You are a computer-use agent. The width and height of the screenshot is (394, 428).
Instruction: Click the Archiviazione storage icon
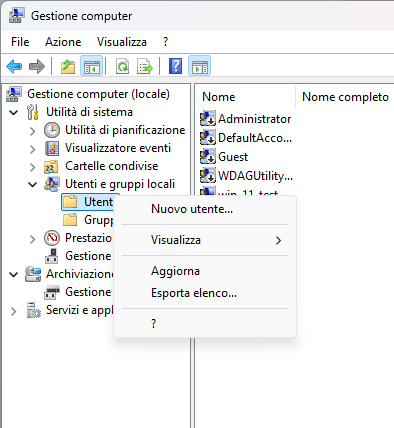click(33, 274)
